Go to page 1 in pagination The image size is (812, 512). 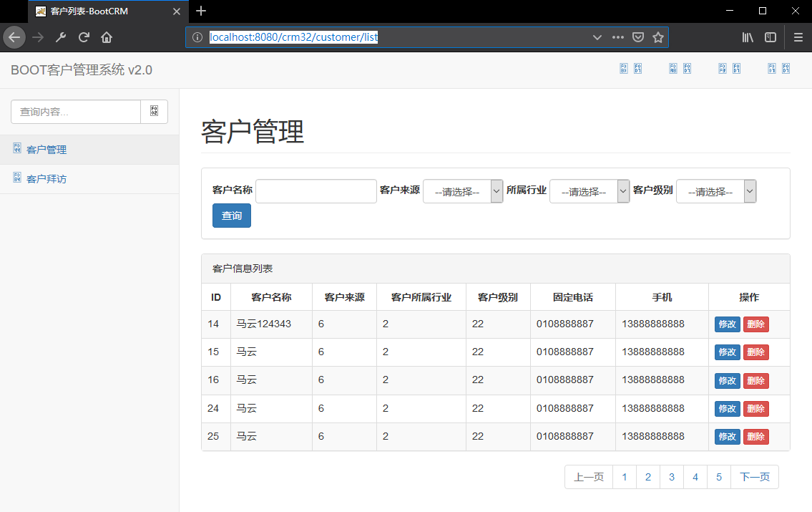(625, 477)
